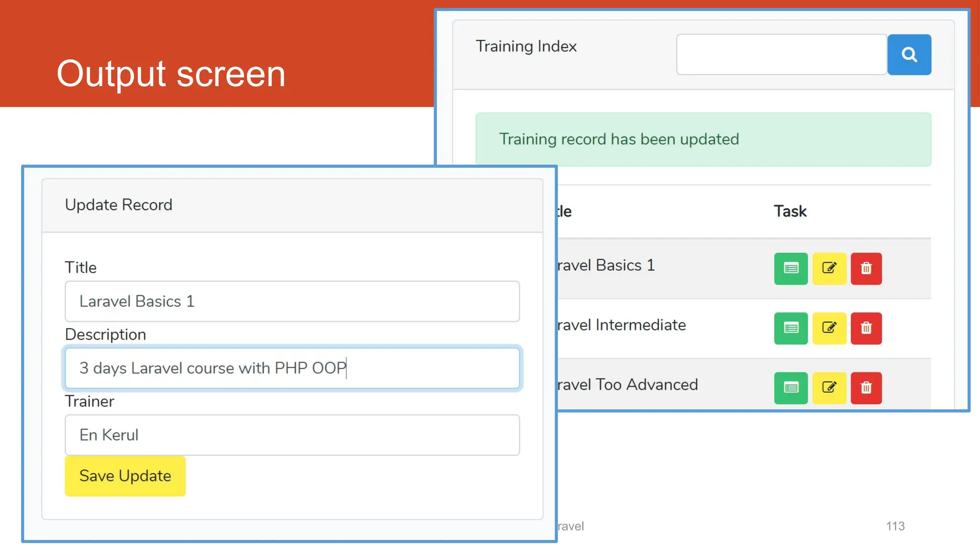
Task: Click the Training Index heading
Action: pos(526,46)
